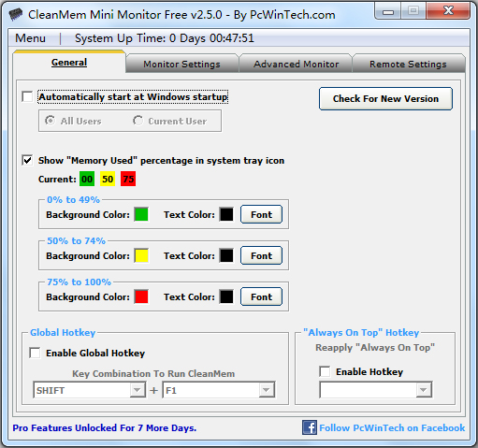Pick yellow background color for 50% to 74%
Image resolution: width=478 pixels, height=448 pixels.
point(141,255)
